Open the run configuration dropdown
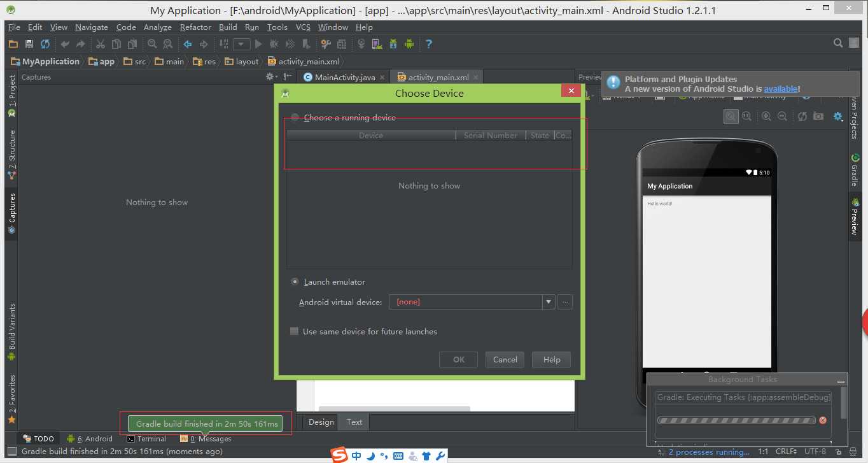868x463 pixels. [242, 44]
